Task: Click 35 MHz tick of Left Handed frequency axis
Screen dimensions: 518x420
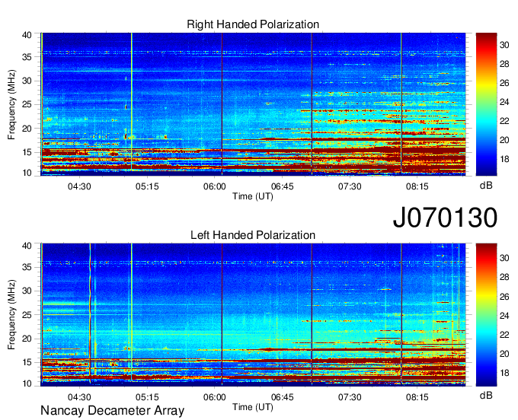Action: 27,267
